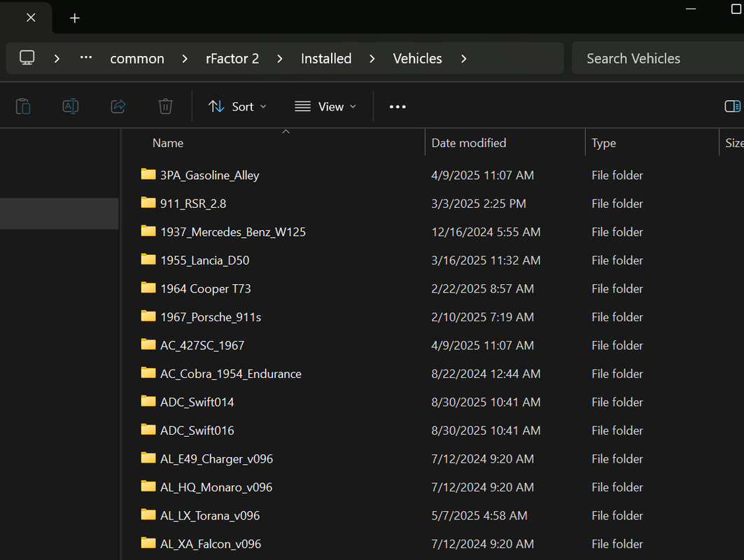The height and width of the screenshot is (560, 744).
Task: Select the ADC_Swift014 folder
Action: [x=197, y=402]
